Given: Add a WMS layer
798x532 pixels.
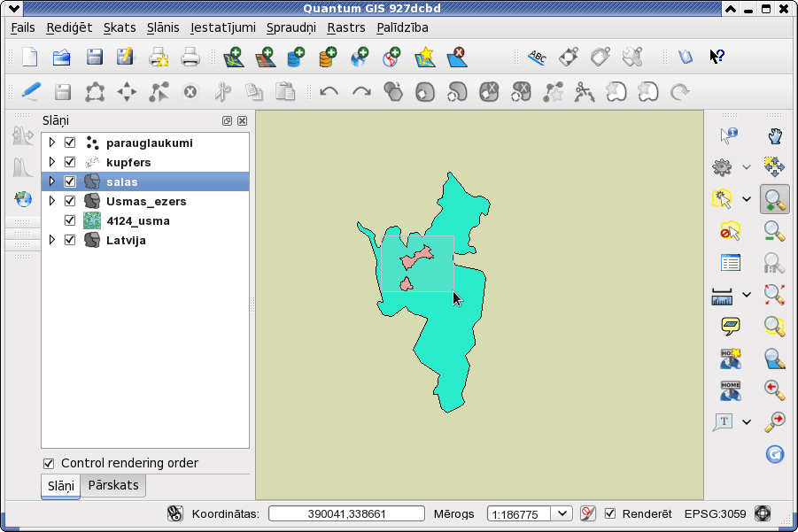Looking at the screenshot, I should click(360, 57).
